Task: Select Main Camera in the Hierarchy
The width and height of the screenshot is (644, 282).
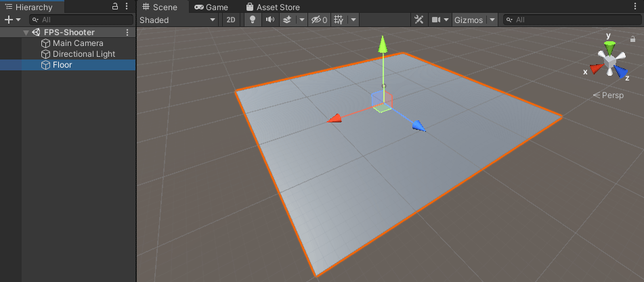Action: (x=78, y=43)
